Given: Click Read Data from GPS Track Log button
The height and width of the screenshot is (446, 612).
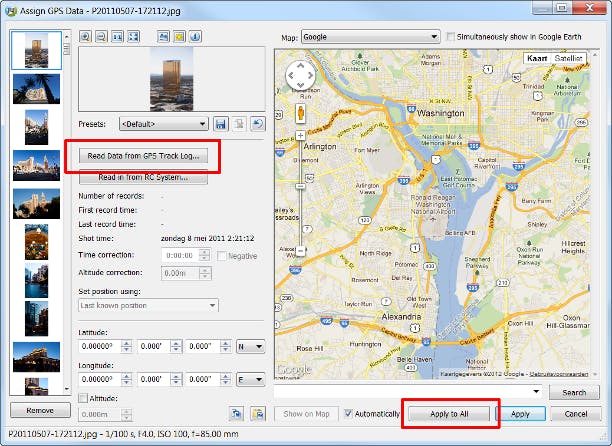Looking at the screenshot, I should 143,156.
